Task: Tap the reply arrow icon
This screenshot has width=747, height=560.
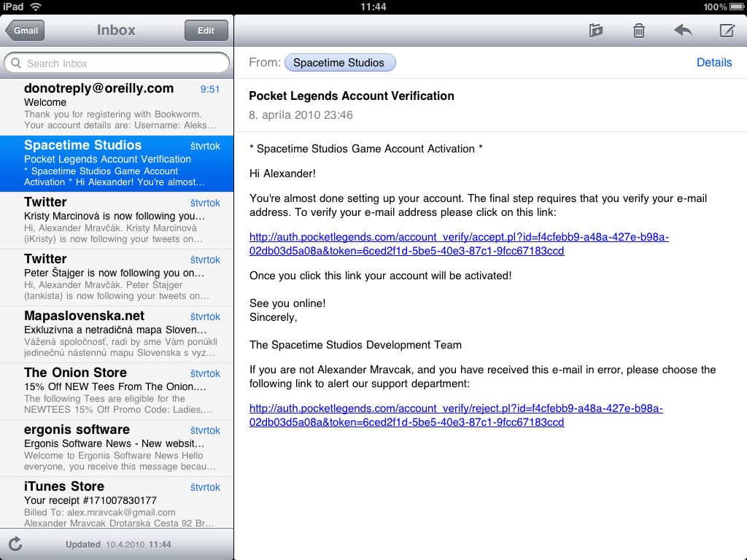Action: tap(683, 31)
